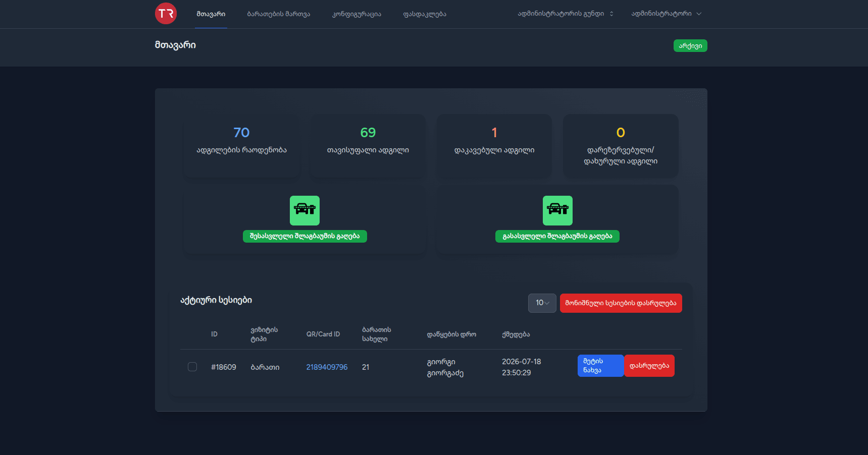Click the მთავარი page title heading
The image size is (868, 455).
175,45
